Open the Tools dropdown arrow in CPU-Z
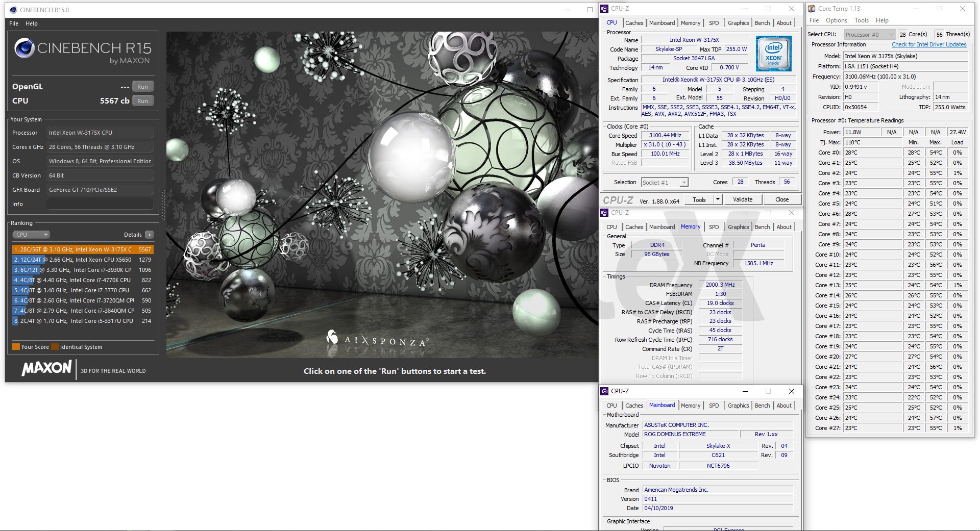The height and width of the screenshot is (531, 980). 718,199
